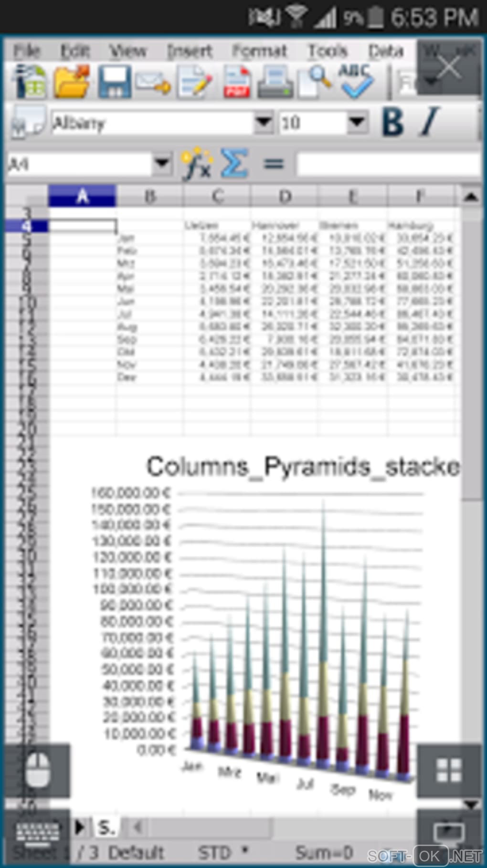Click the chart title Columns_Pyramids_stacked

tap(303, 467)
